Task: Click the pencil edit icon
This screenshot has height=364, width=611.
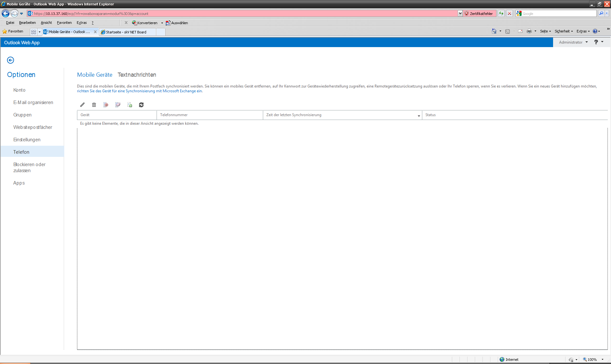Action: tap(82, 105)
